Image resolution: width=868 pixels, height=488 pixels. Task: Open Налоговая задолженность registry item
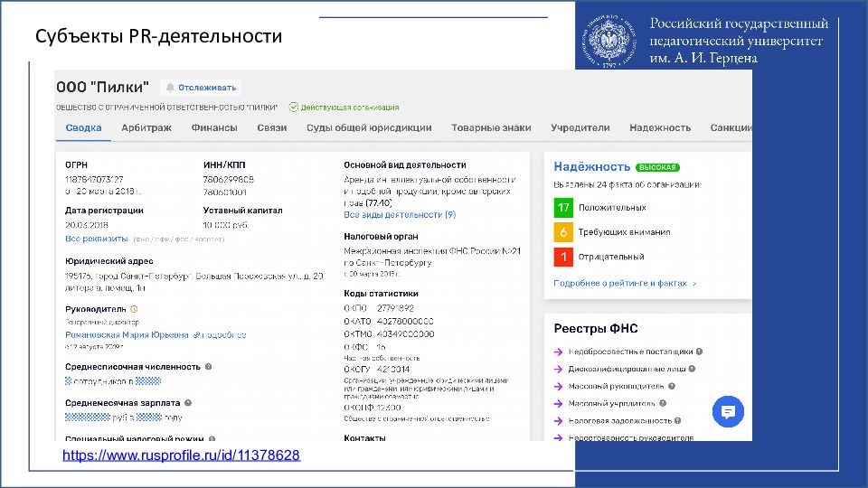(x=619, y=420)
